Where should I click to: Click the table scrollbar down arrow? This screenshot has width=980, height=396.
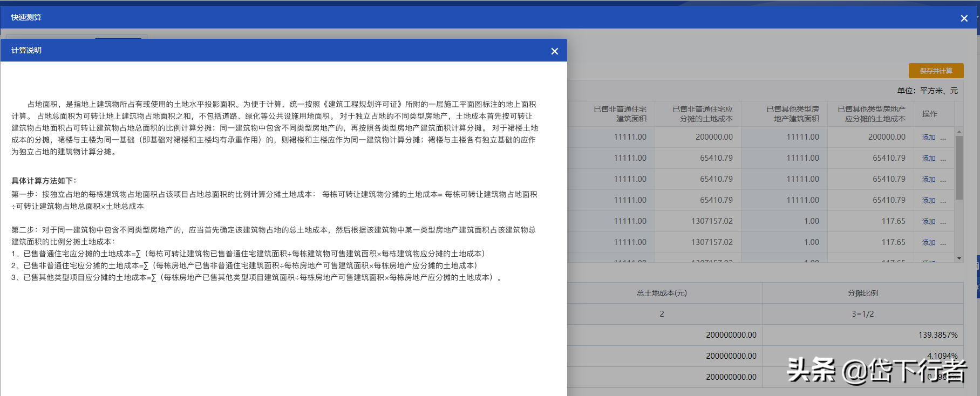tap(959, 258)
